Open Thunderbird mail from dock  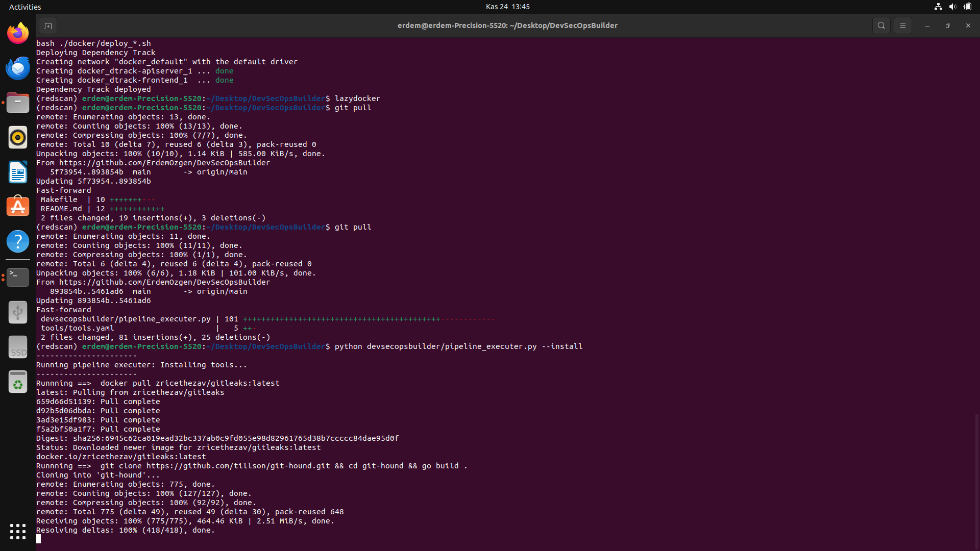pos(18,68)
